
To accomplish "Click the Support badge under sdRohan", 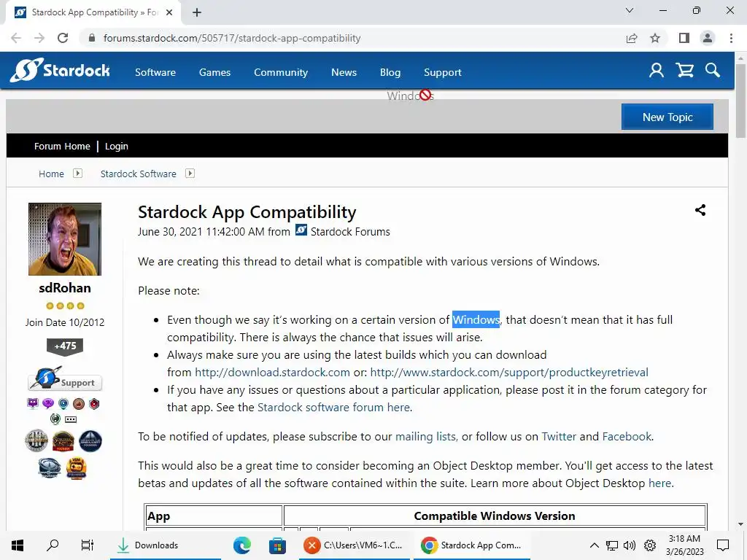I will point(65,379).
